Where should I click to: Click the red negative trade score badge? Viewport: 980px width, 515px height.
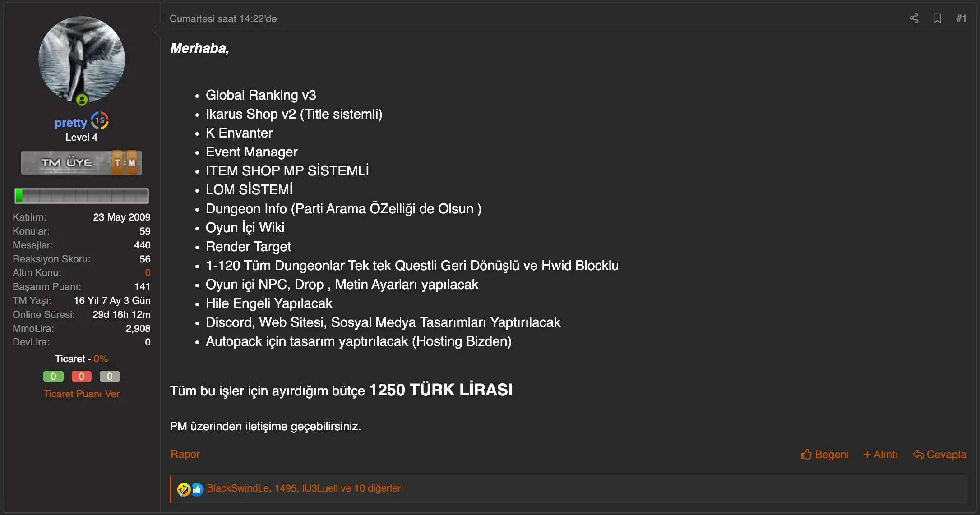(82, 376)
